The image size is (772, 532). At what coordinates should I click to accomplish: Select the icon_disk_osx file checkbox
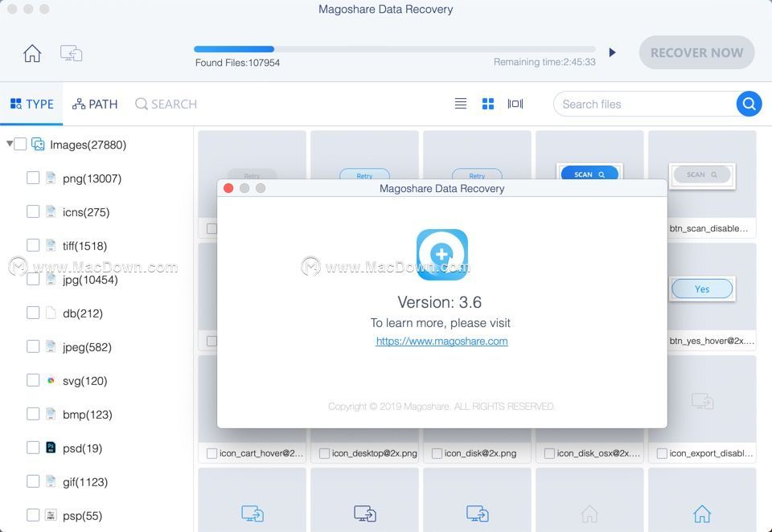pyautogui.click(x=549, y=453)
